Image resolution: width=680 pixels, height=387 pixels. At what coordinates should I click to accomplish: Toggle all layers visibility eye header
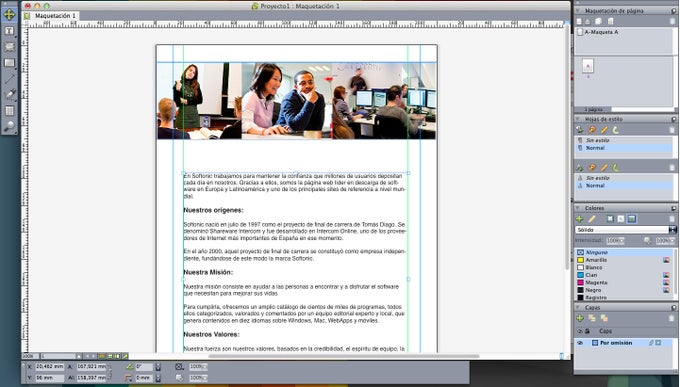tap(580, 331)
